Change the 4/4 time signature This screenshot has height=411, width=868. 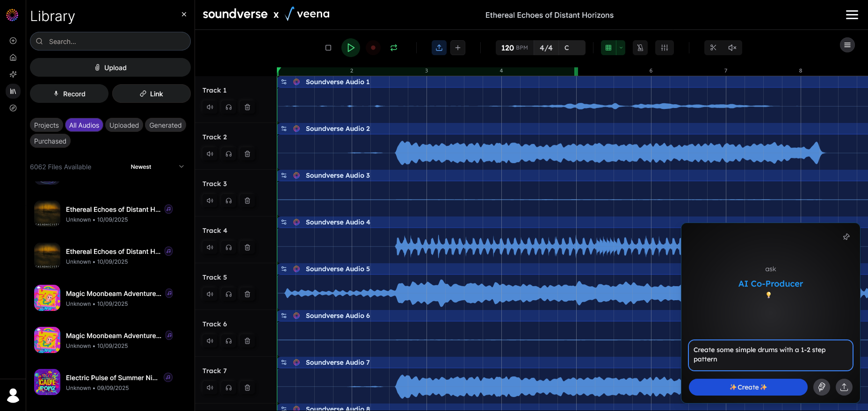point(546,48)
